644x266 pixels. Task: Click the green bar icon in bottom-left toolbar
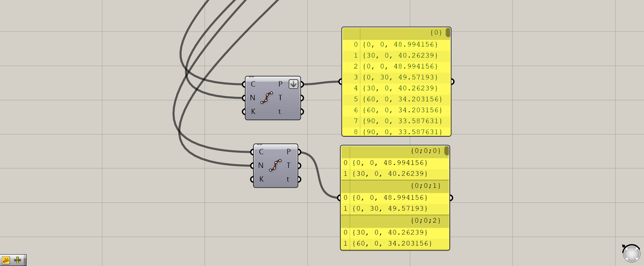[17, 260]
